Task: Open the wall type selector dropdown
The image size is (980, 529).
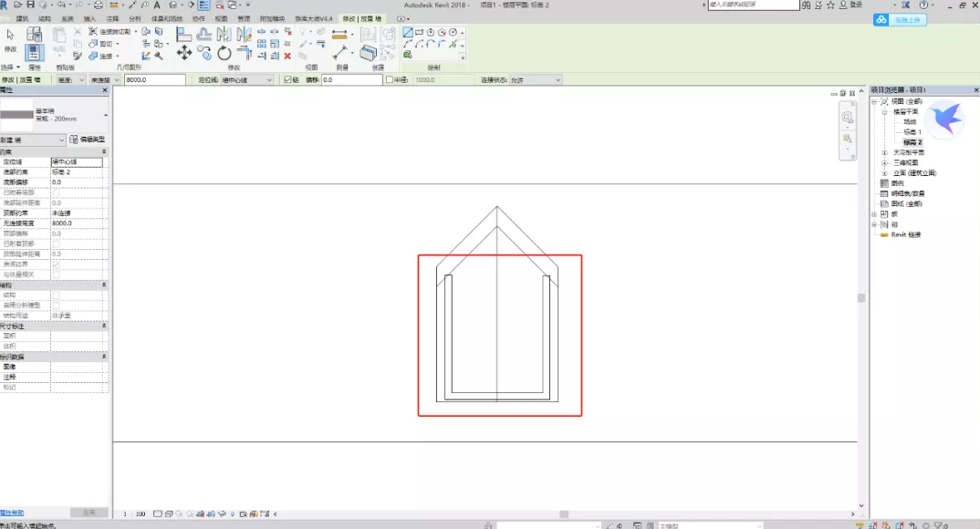Action: (x=106, y=116)
